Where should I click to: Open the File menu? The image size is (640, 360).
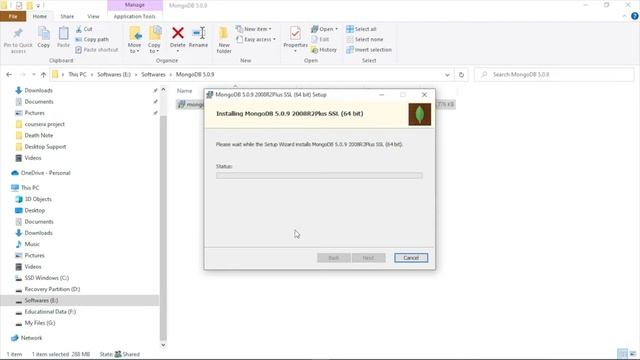pyautogui.click(x=13, y=16)
